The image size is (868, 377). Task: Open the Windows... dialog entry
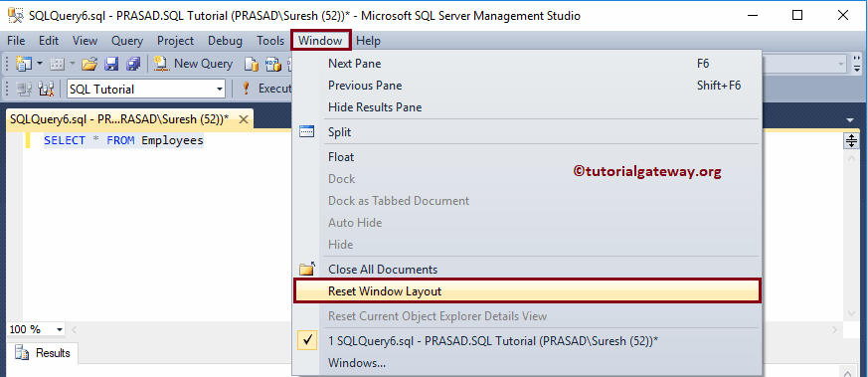coord(527,363)
